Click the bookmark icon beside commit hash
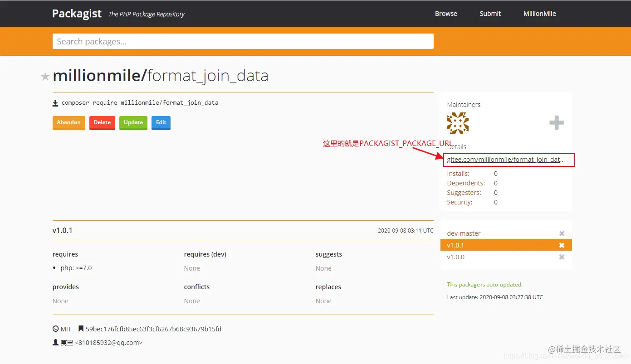 point(81,329)
